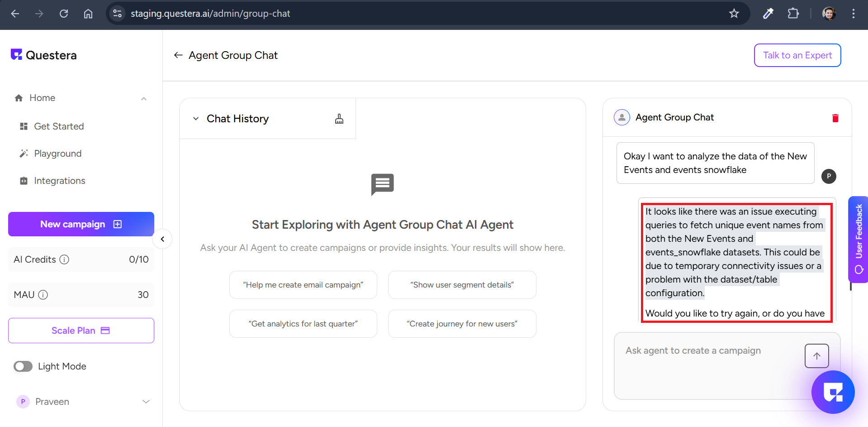Screen dimensions: 868x427
Task: Click the agent avatar icon in chat header
Action: point(622,117)
